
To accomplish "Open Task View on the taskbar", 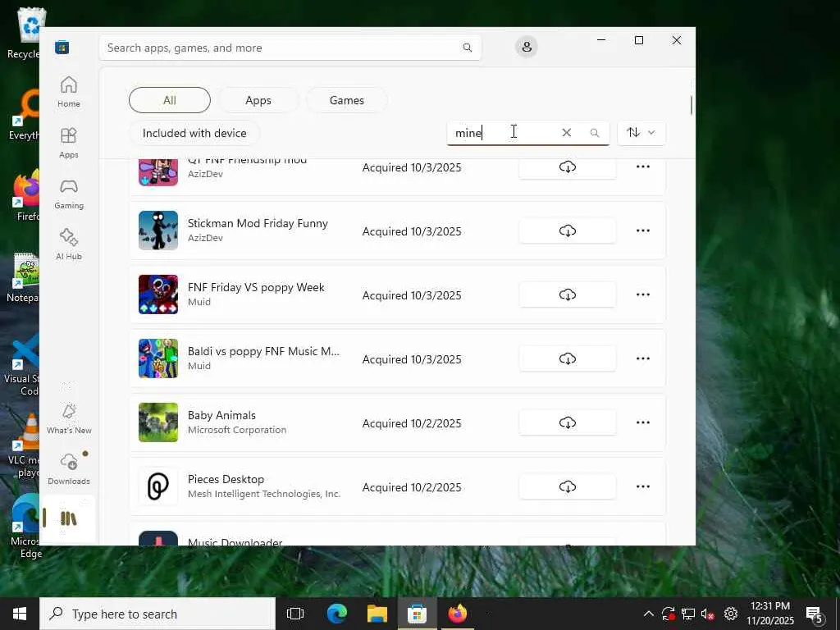I will (x=295, y=614).
